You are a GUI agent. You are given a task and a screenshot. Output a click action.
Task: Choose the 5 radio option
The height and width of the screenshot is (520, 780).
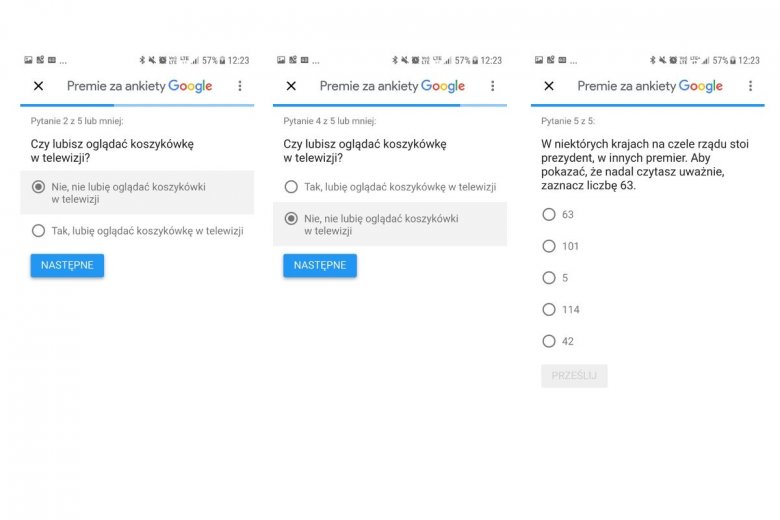[548, 278]
